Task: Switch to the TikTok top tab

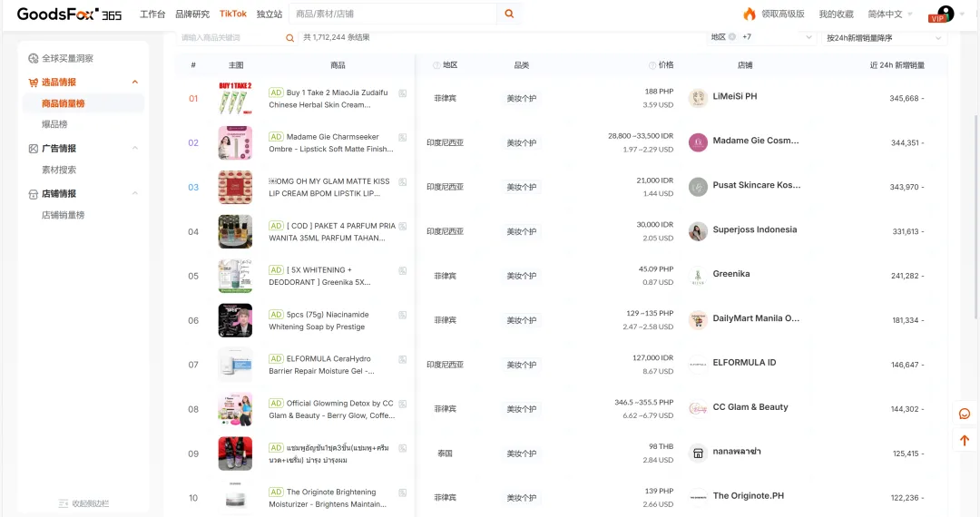Action: (x=233, y=14)
